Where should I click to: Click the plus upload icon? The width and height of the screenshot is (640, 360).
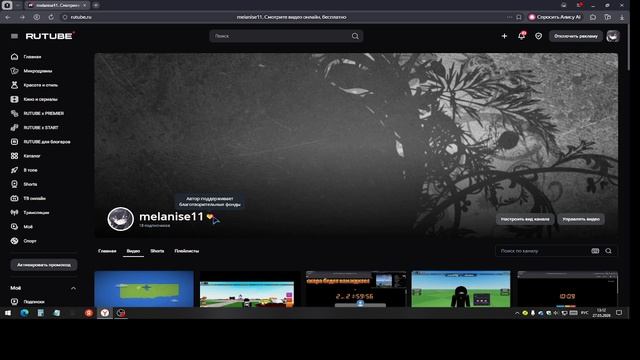[x=504, y=36]
